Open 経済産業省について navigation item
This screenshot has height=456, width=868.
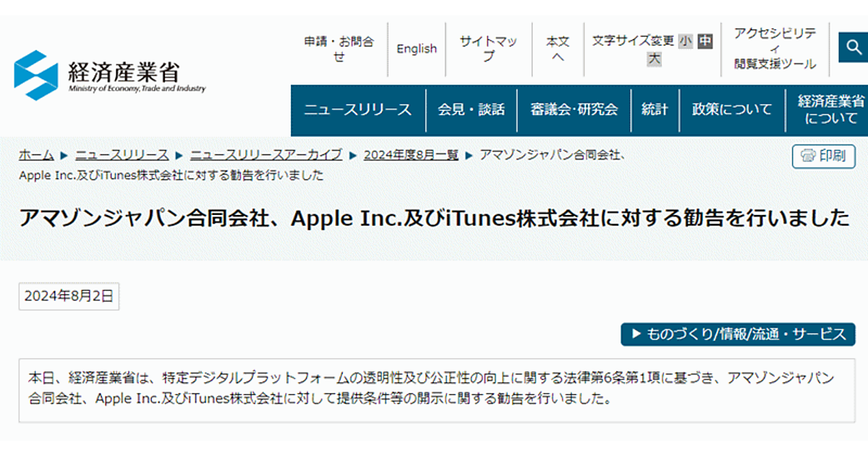pyautogui.click(x=830, y=110)
